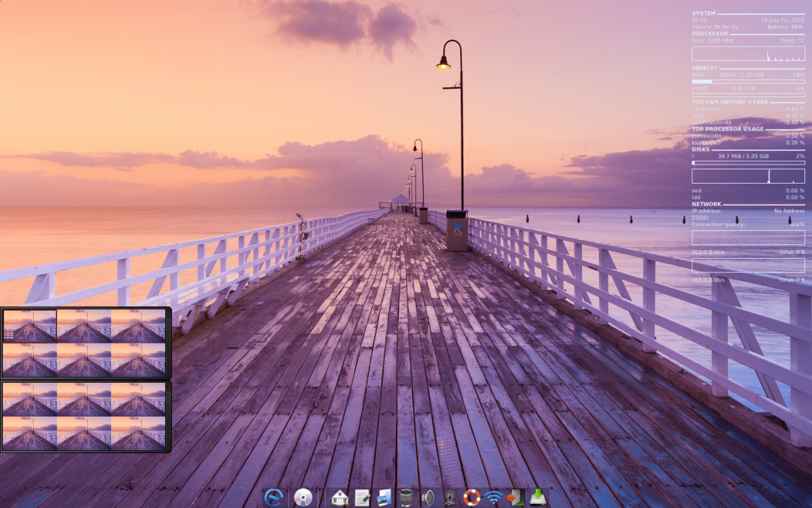
Task: Click the green software installer dock icon
Action: click(x=537, y=496)
